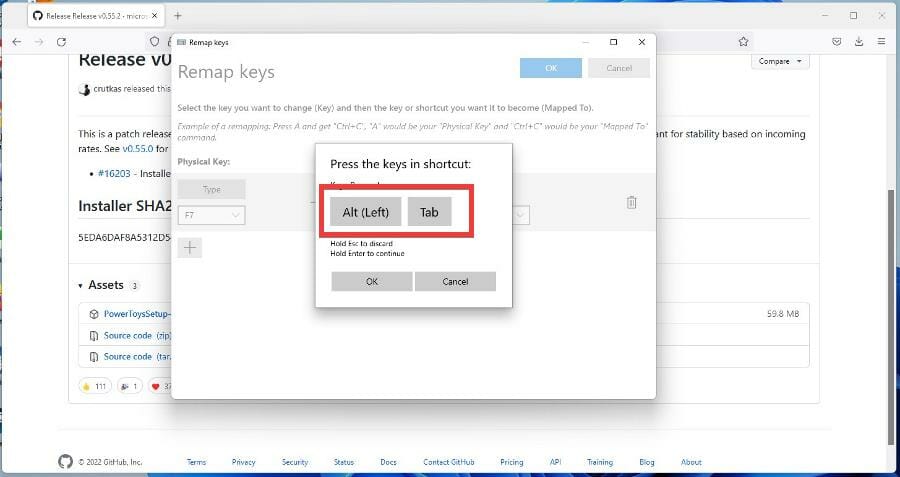The height and width of the screenshot is (477, 900).
Task: Click OK in the shortcut key dialog
Action: point(372,281)
